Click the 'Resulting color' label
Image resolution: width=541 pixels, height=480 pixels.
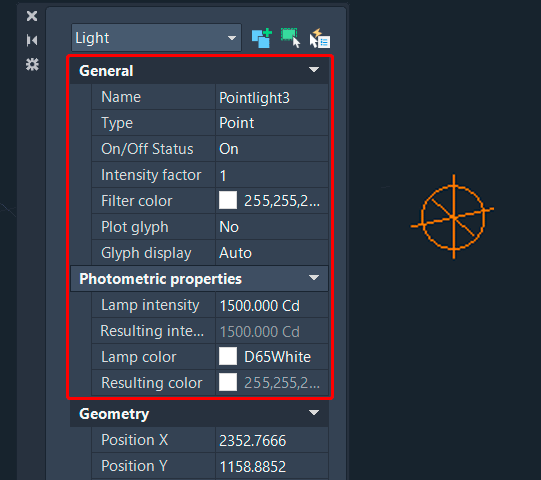(x=152, y=383)
